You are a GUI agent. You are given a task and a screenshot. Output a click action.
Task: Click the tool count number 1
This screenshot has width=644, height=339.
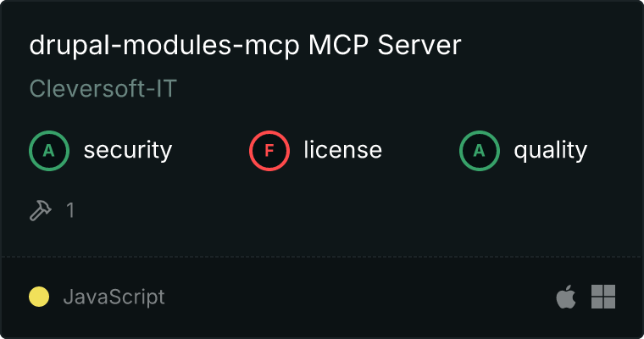tap(70, 210)
